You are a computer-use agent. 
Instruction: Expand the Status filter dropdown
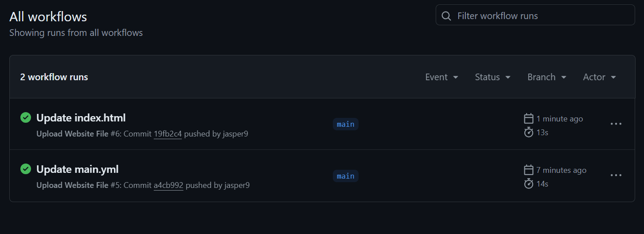tap(492, 77)
